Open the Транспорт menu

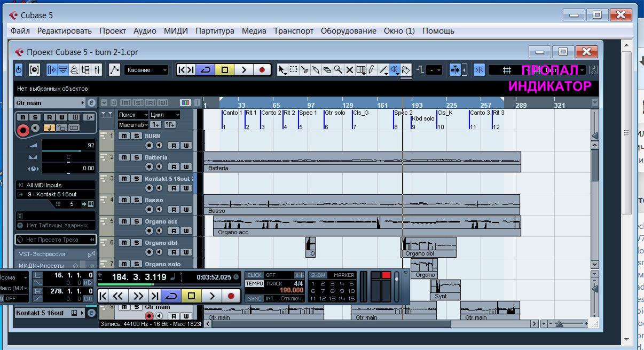[x=294, y=31]
